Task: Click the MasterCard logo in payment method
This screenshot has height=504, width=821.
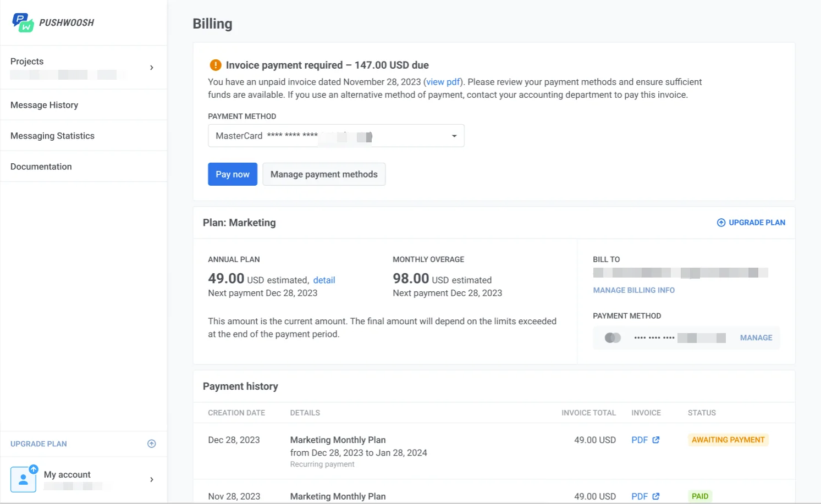Action: 613,337
